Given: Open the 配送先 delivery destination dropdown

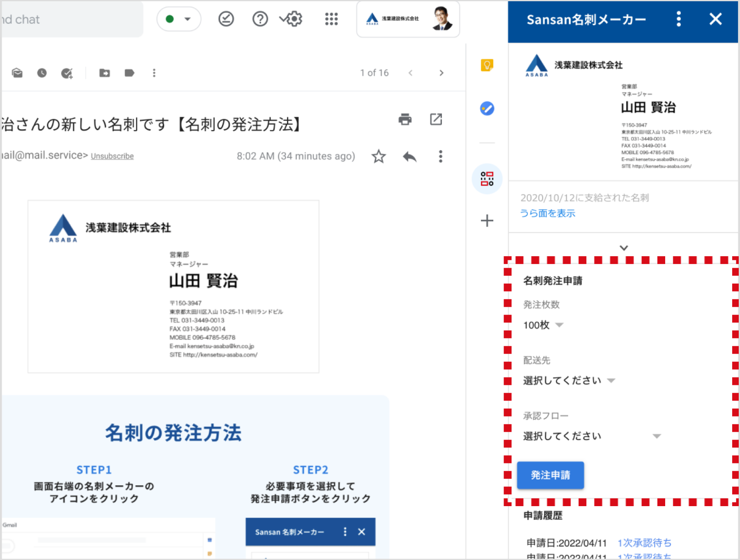Looking at the screenshot, I should tap(569, 381).
